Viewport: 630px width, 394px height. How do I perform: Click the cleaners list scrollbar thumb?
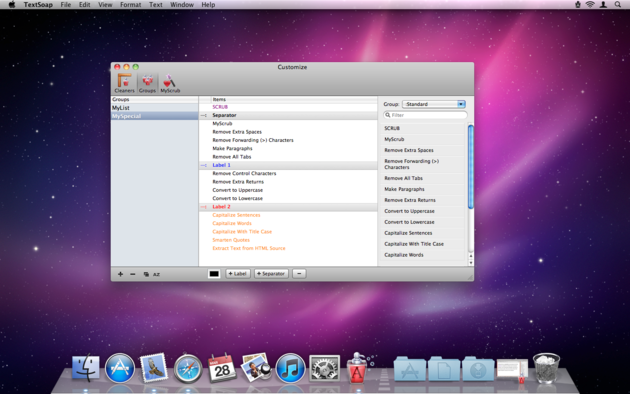470,167
